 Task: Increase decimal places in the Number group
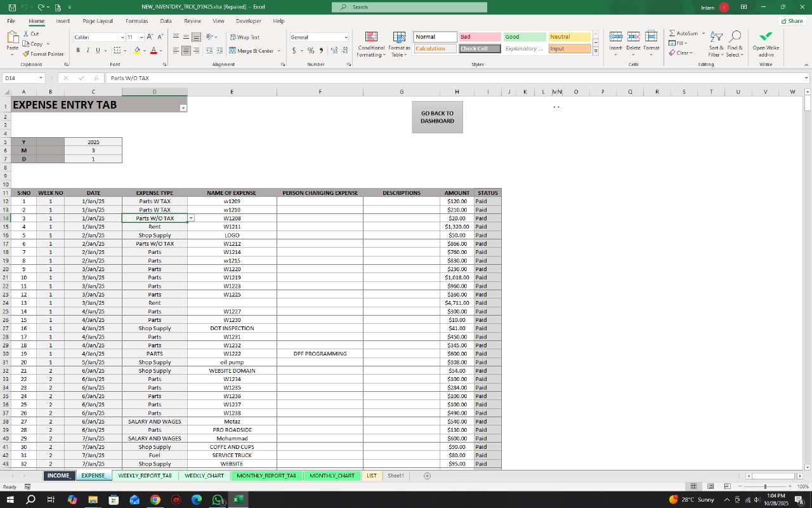[333, 50]
